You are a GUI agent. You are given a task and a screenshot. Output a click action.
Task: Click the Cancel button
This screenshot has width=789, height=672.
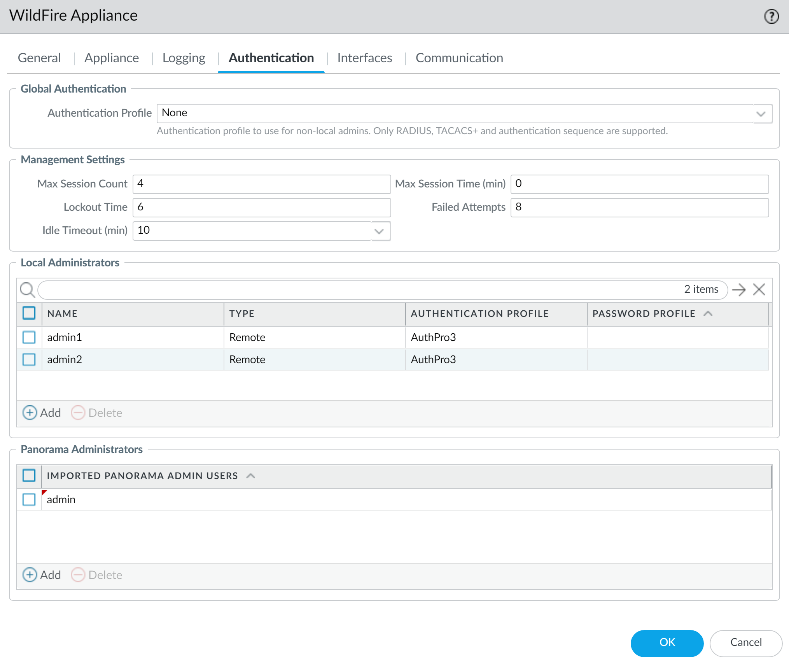745,642
